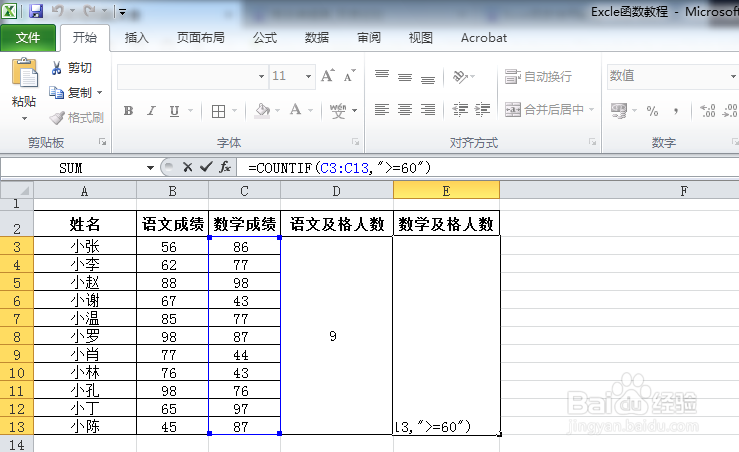The image size is (739, 452).
Task: Set middle vertical alignment
Action: [x=405, y=75]
